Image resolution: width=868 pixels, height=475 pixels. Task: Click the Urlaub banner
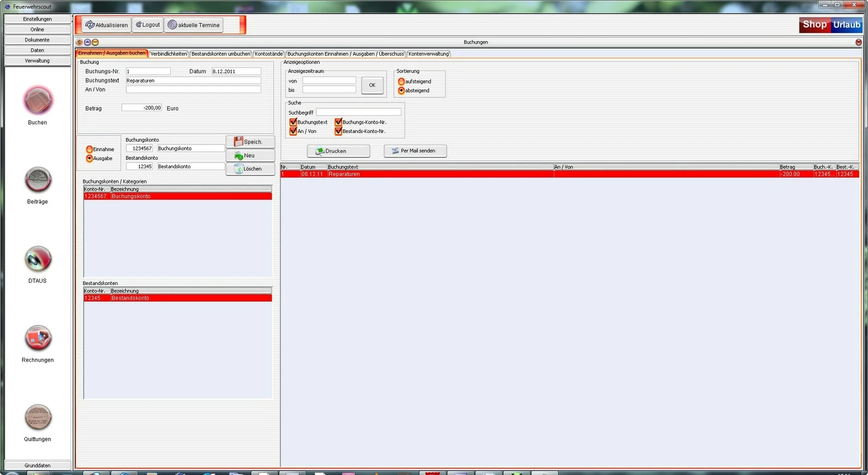pyautogui.click(x=846, y=25)
